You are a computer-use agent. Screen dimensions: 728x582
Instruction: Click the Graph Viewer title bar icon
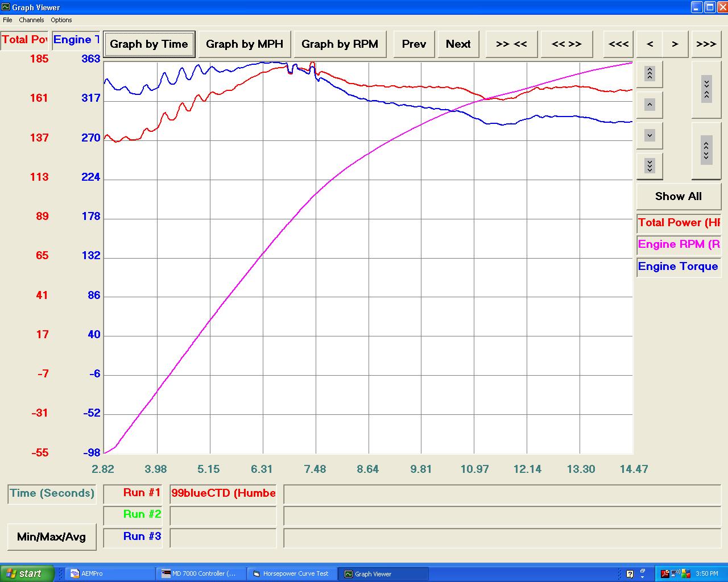[6, 7]
